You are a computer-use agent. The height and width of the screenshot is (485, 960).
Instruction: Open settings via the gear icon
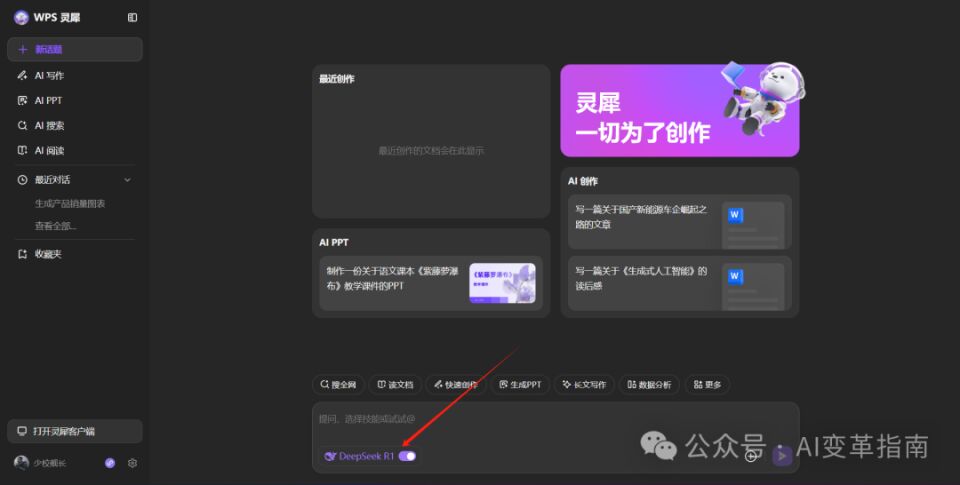tap(132, 463)
